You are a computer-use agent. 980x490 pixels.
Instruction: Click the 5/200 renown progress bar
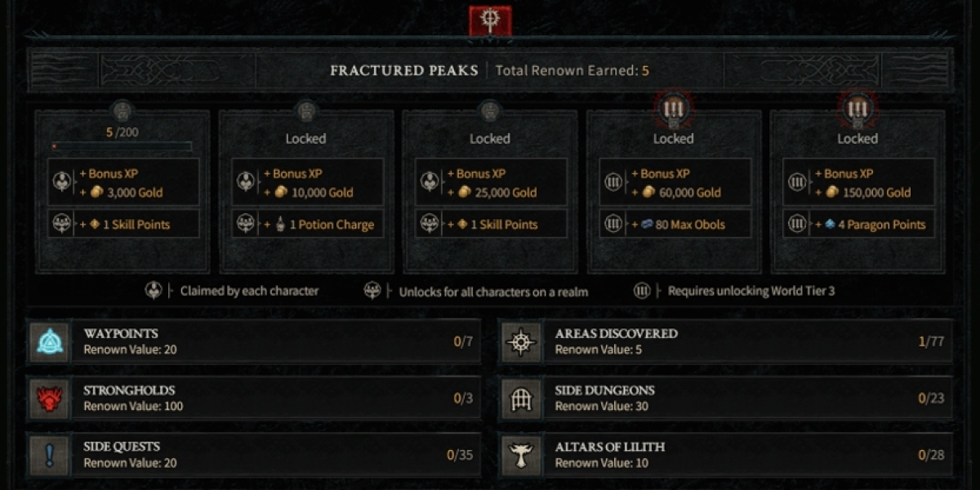(x=122, y=147)
